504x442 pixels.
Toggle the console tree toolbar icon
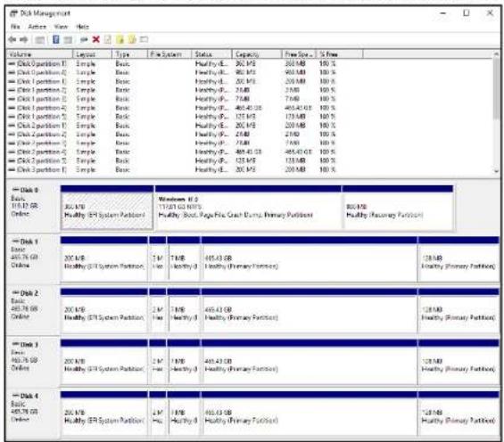click(40, 39)
